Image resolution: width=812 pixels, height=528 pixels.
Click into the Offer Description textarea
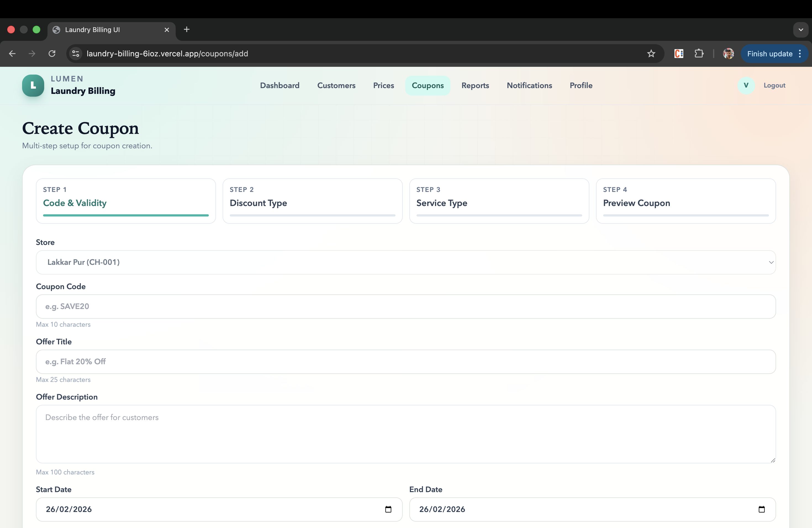(406, 434)
